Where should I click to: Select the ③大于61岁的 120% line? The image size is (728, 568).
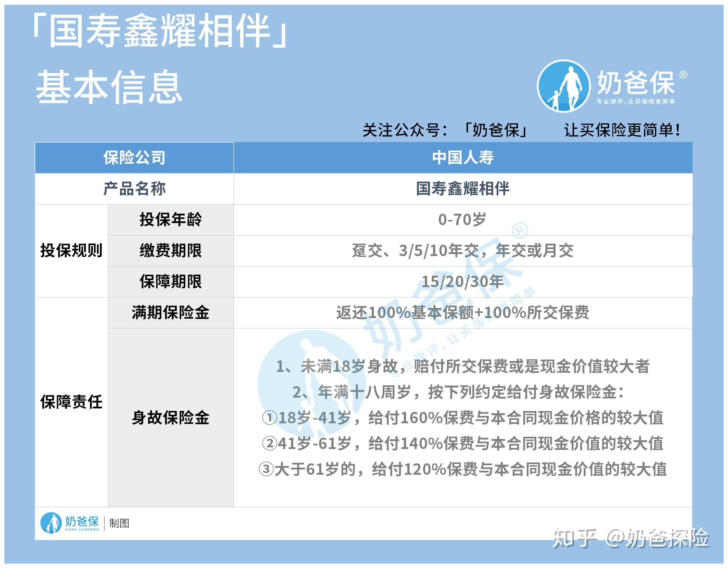click(463, 469)
